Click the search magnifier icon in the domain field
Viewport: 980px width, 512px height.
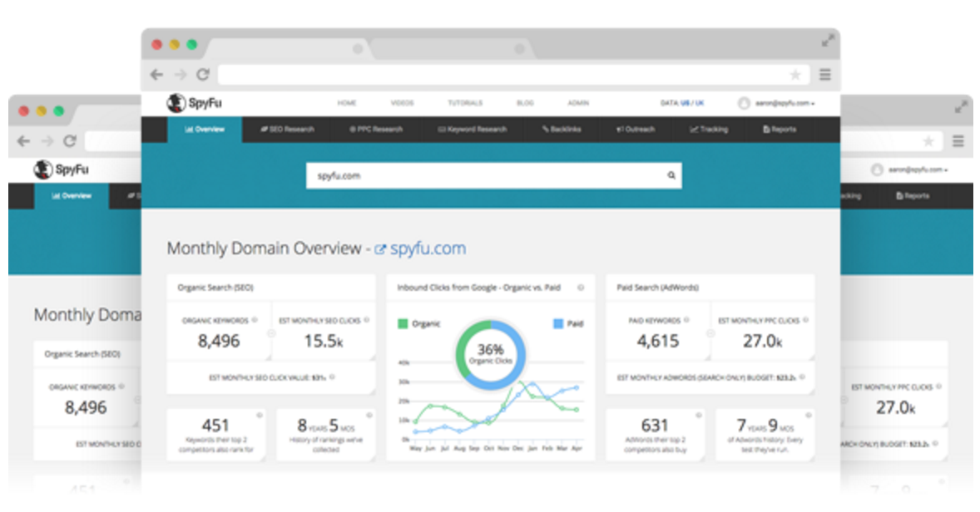tap(671, 175)
